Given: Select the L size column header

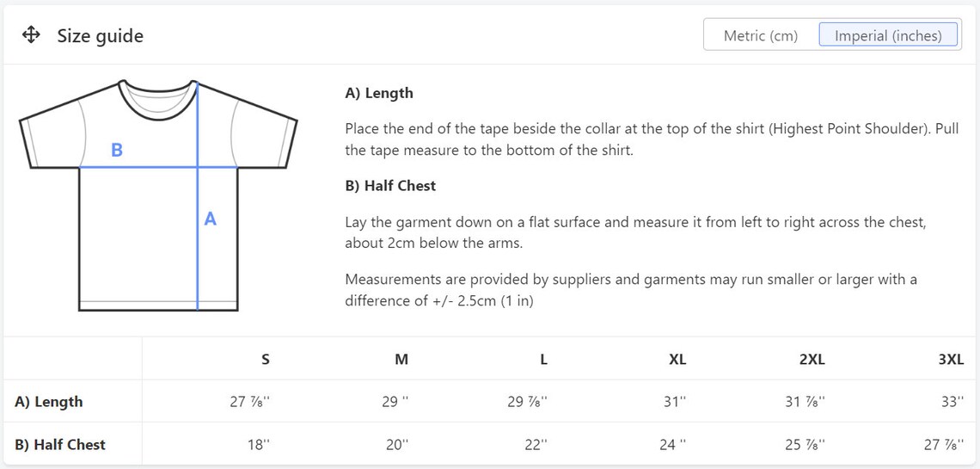Looking at the screenshot, I should (x=544, y=360).
